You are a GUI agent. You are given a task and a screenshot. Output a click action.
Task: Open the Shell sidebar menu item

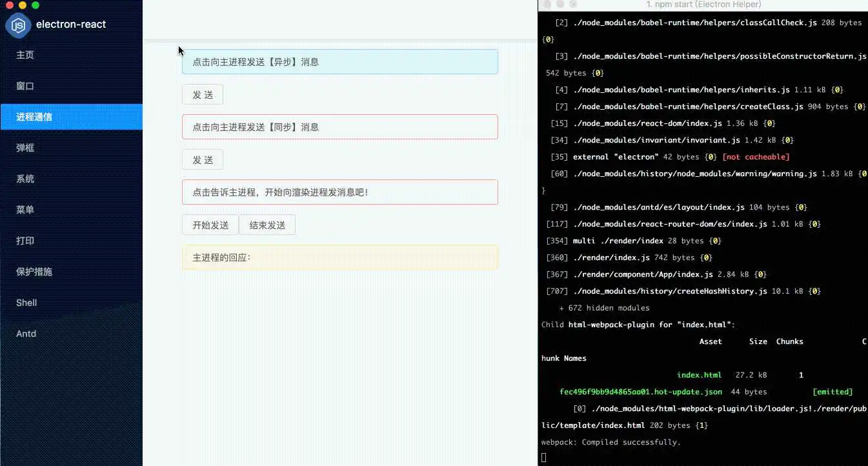point(71,303)
